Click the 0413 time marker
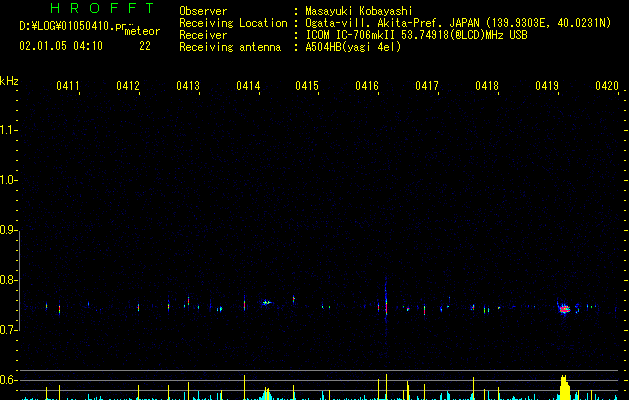 coord(188,86)
